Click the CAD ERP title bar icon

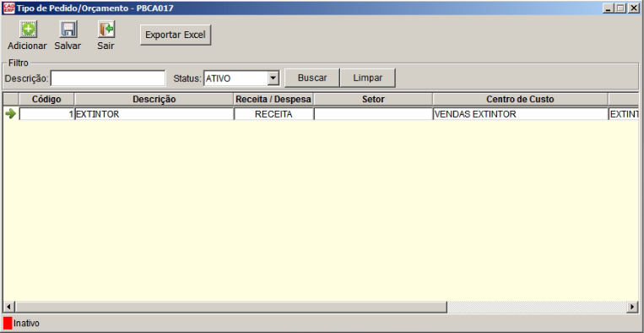pos(8,8)
